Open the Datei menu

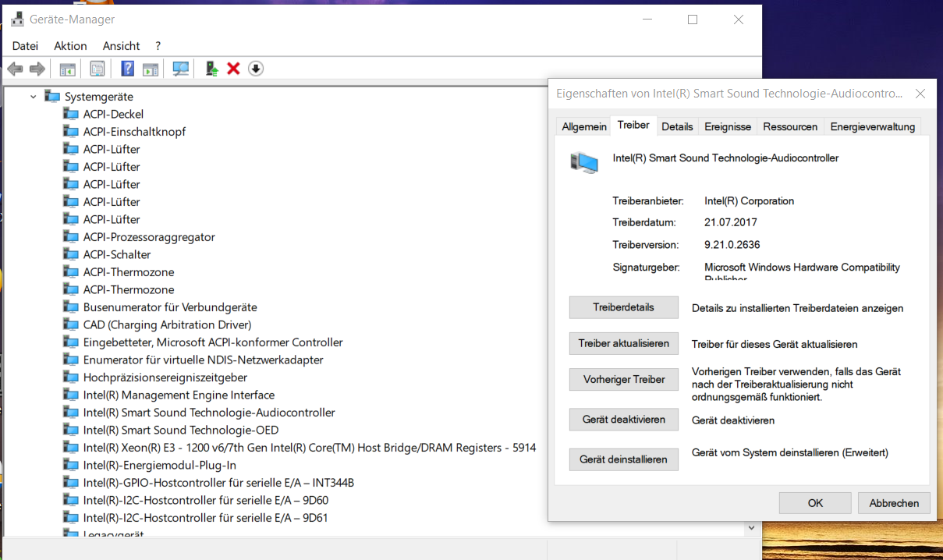25,46
